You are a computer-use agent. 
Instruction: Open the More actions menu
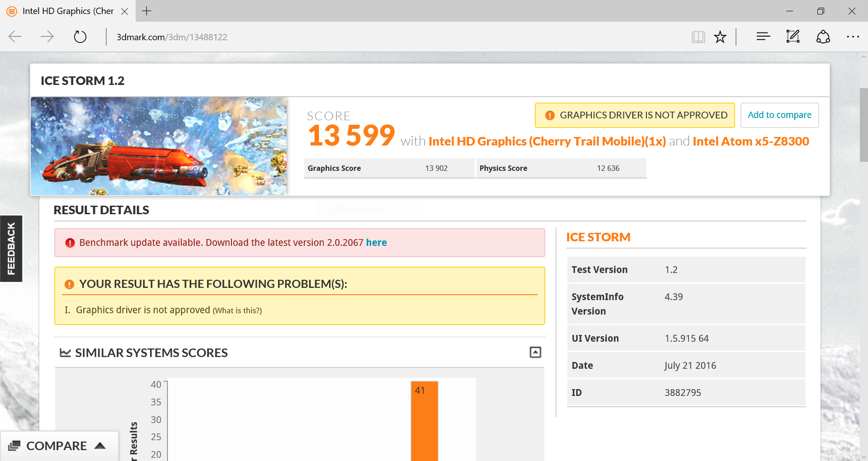pyautogui.click(x=853, y=37)
